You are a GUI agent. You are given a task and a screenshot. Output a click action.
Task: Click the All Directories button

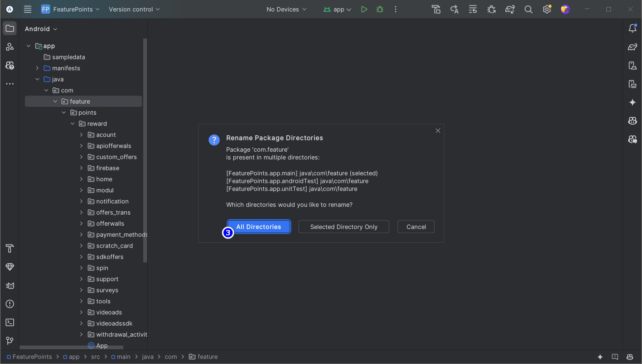coord(258,227)
